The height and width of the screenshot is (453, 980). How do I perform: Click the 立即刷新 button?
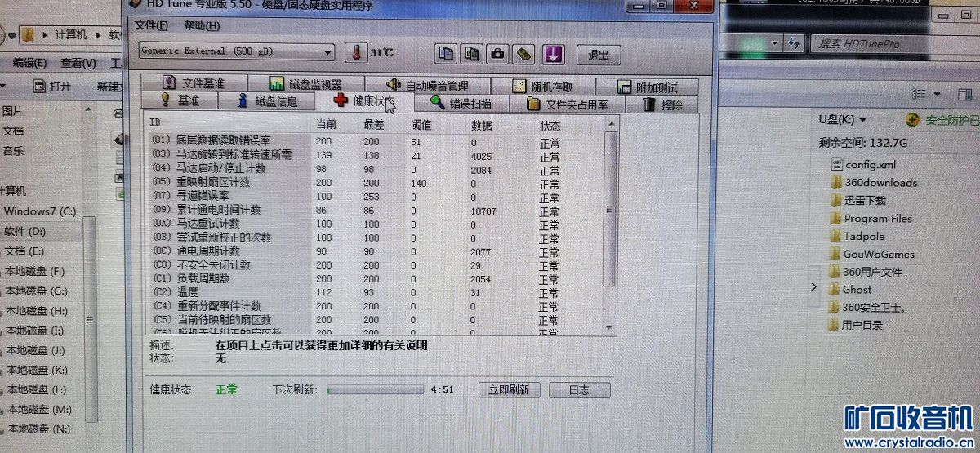(509, 390)
